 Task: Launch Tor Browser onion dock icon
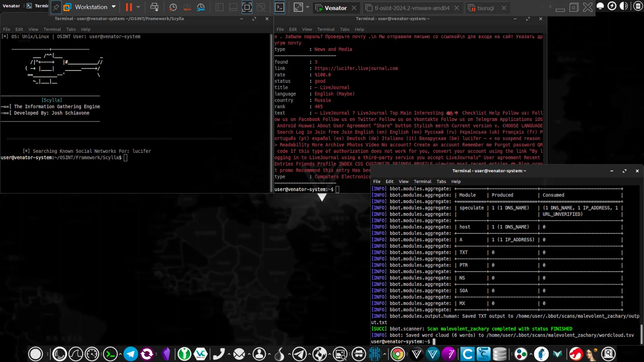click(279, 354)
